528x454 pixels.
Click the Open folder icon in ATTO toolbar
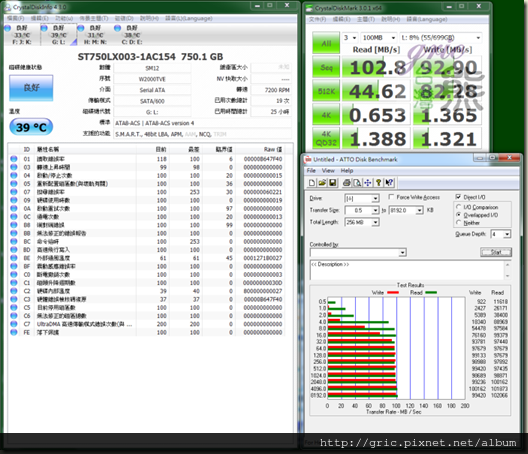[x=322, y=183]
